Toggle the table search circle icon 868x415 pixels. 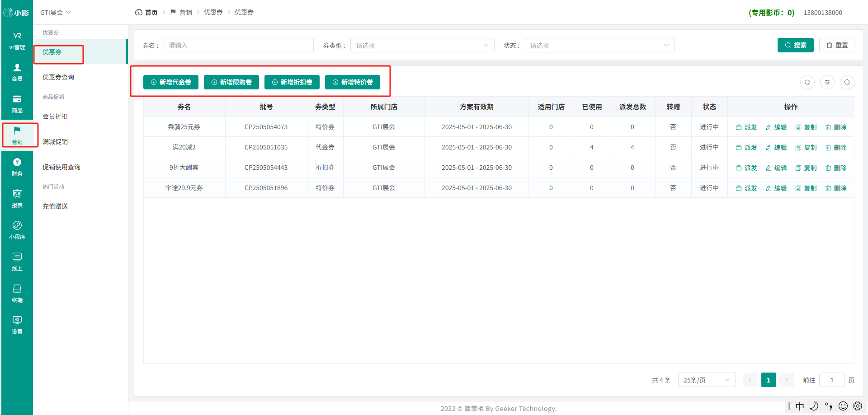tap(847, 82)
